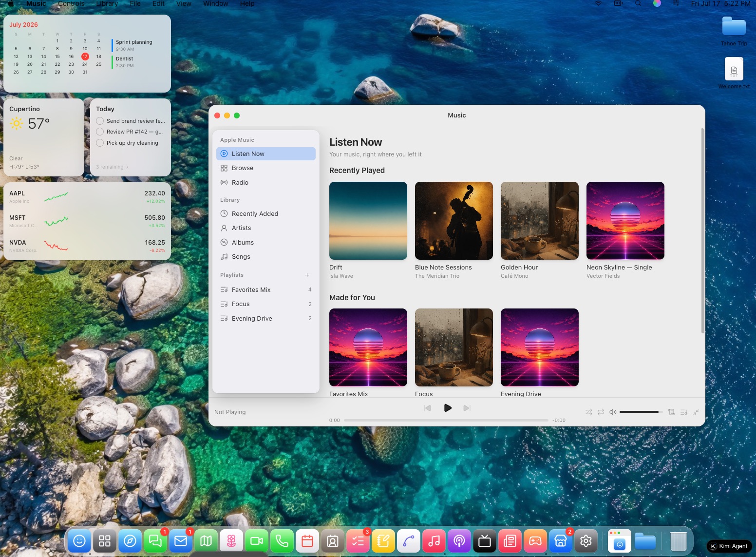
Task: Mute audio using the speaker icon
Action: 613,412
